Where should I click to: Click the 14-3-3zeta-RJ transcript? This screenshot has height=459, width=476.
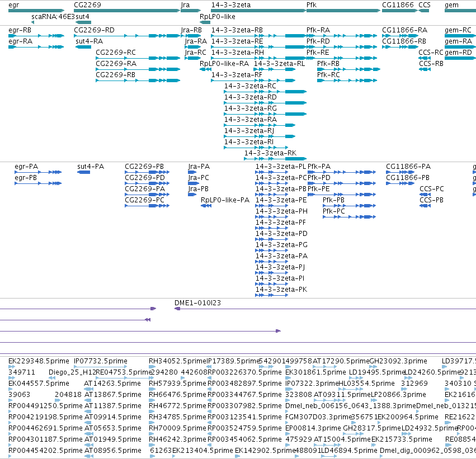tap(260, 136)
